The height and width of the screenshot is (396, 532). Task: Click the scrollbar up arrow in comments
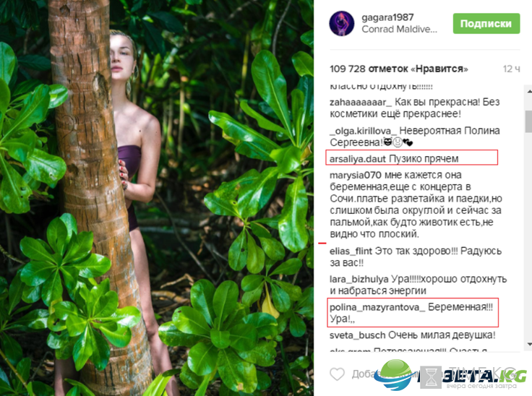click(x=529, y=91)
